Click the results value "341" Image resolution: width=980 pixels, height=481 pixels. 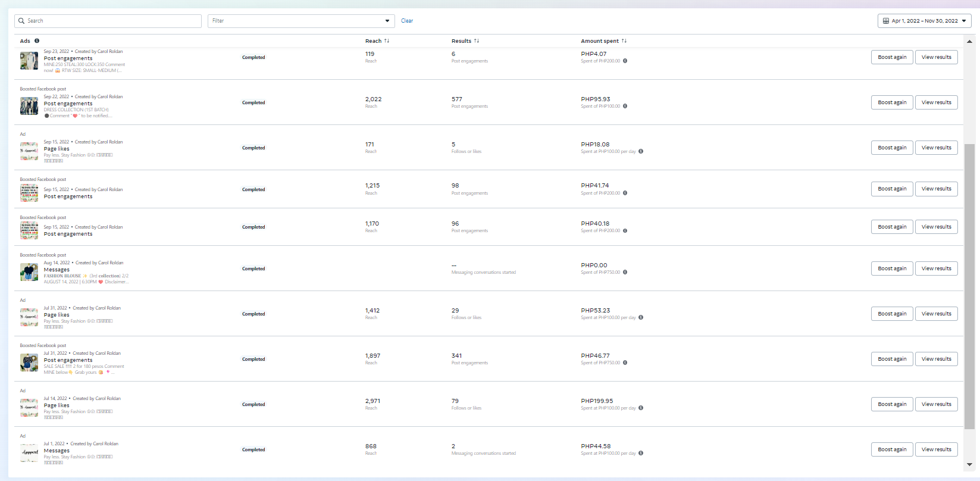456,356
